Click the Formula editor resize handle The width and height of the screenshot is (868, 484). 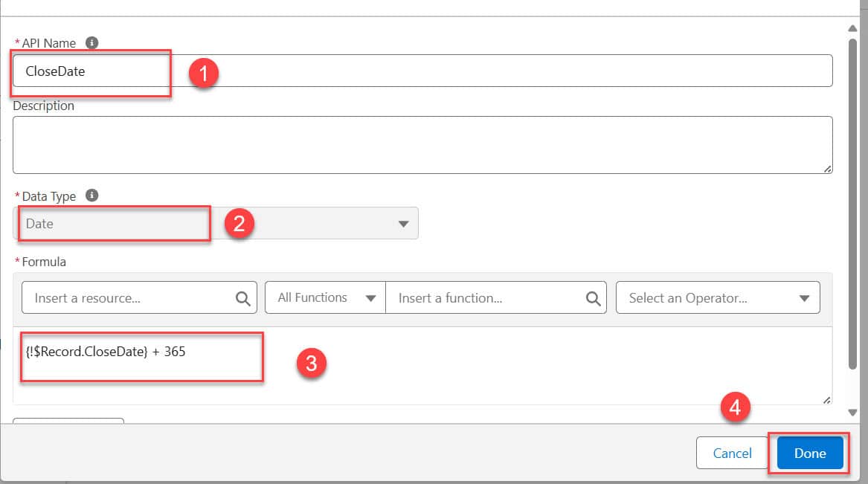pyautogui.click(x=826, y=400)
